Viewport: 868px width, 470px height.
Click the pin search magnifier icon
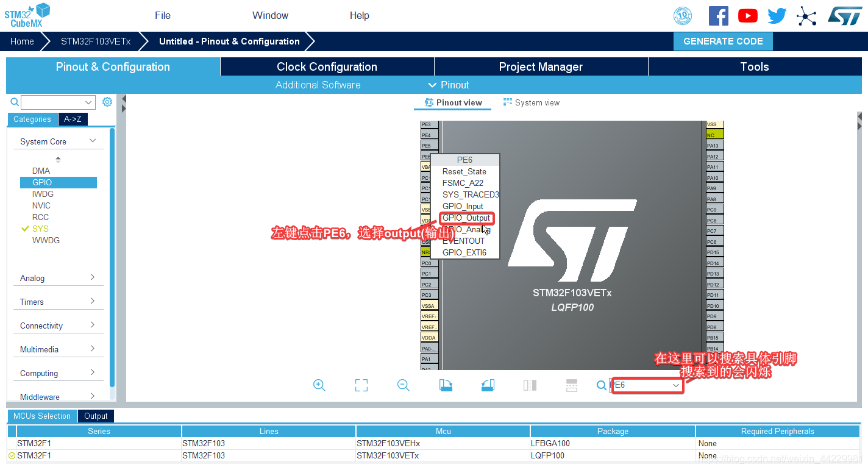pos(602,385)
